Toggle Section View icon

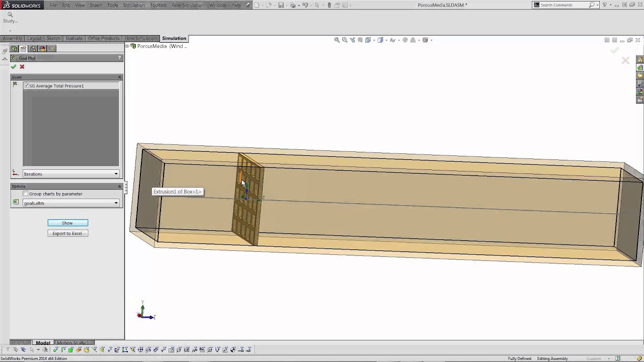click(360, 40)
